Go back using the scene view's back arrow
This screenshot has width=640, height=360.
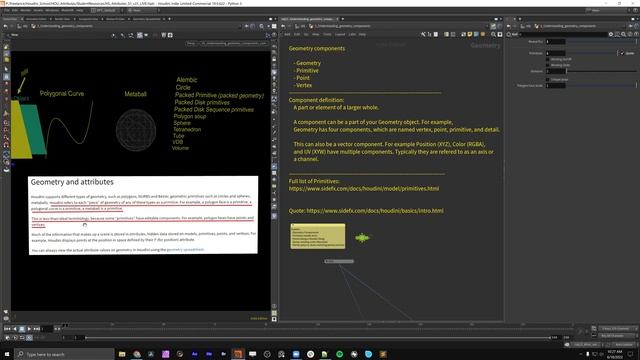[5, 26]
